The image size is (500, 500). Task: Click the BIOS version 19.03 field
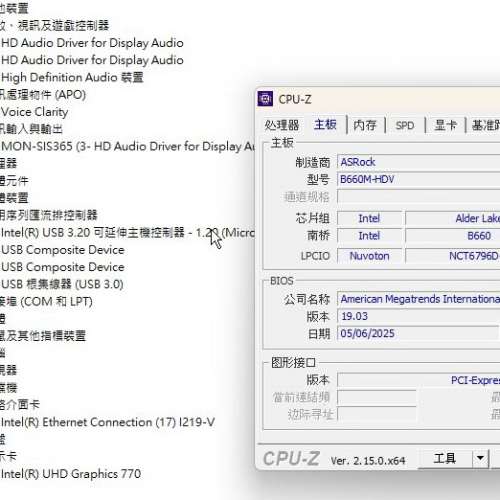point(419,316)
